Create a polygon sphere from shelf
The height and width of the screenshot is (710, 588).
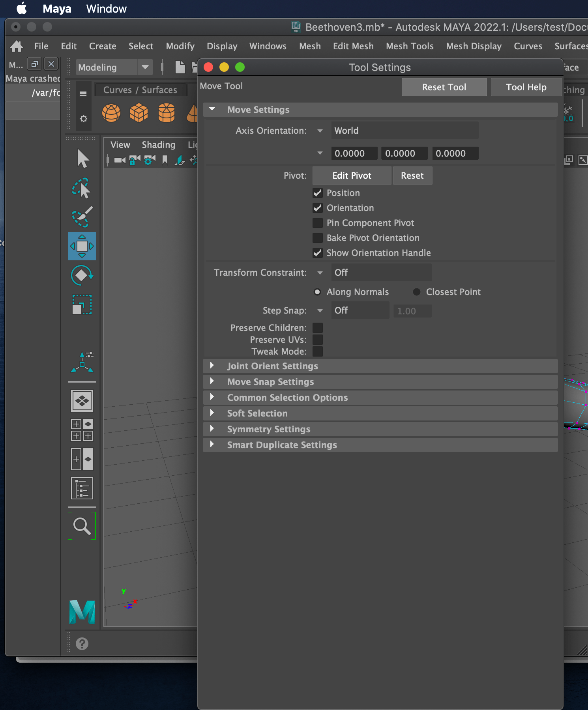pyautogui.click(x=111, y=113)
